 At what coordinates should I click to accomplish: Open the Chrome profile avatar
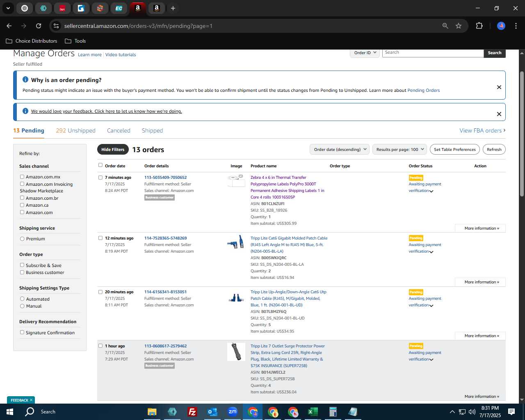coord(501,26)
